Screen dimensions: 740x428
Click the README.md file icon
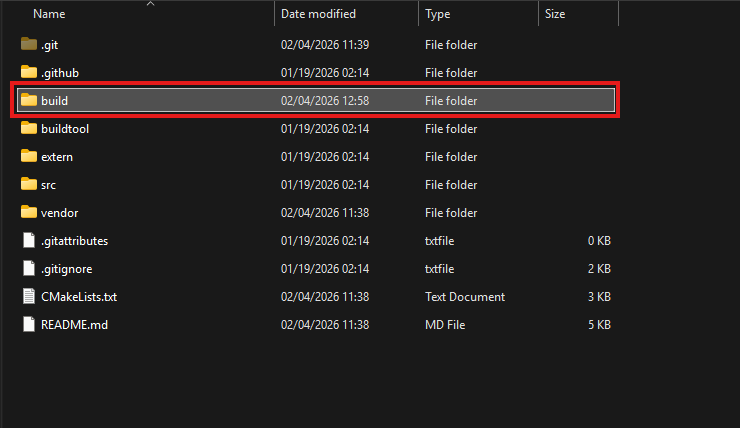(x=28, y=325)
